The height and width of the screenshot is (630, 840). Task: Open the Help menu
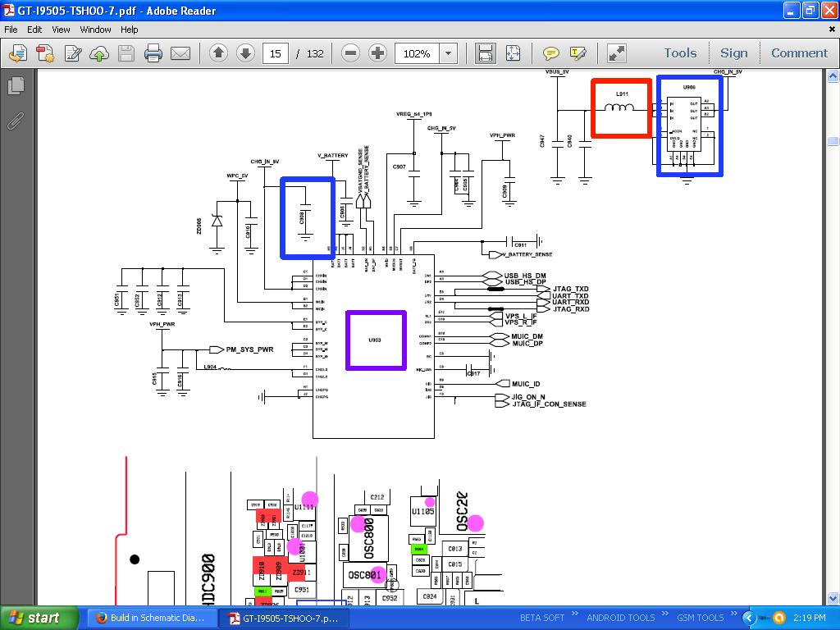tap(129, 30)
